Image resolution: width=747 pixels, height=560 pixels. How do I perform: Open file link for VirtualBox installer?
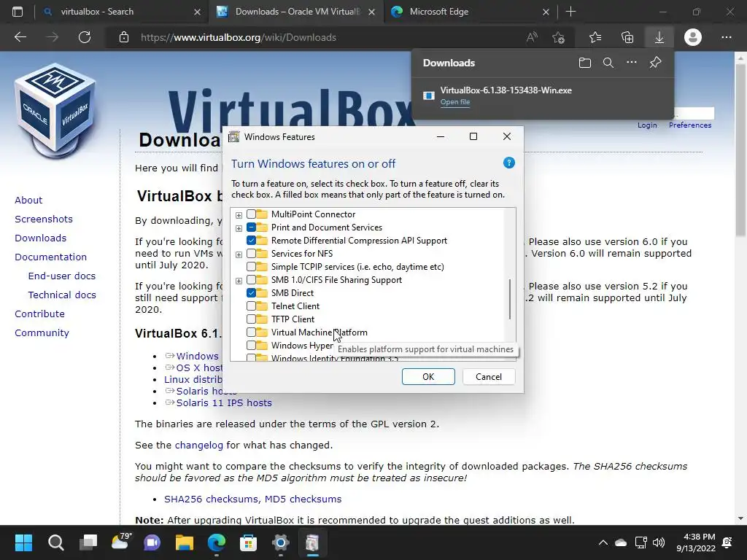click(455, 102)
